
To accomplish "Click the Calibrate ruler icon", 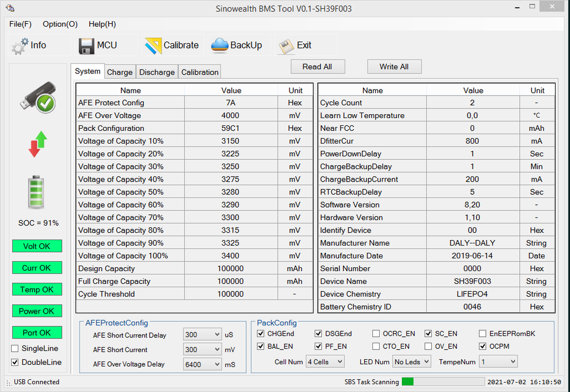I will coord(153,46).
